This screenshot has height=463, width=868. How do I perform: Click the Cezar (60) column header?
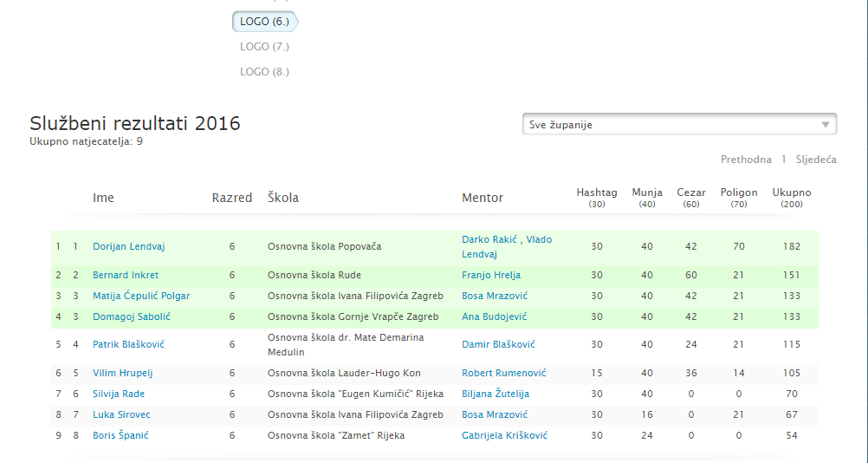point(691,198)
